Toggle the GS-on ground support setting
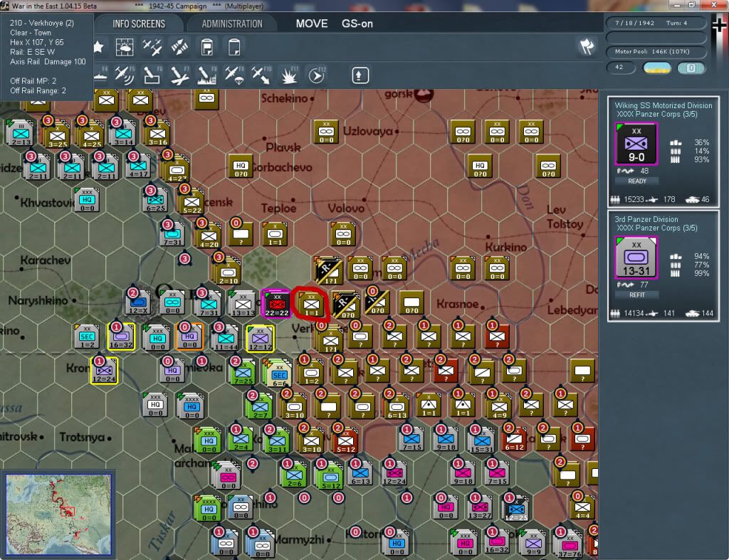Screen dimensions: 729x560 357,23
